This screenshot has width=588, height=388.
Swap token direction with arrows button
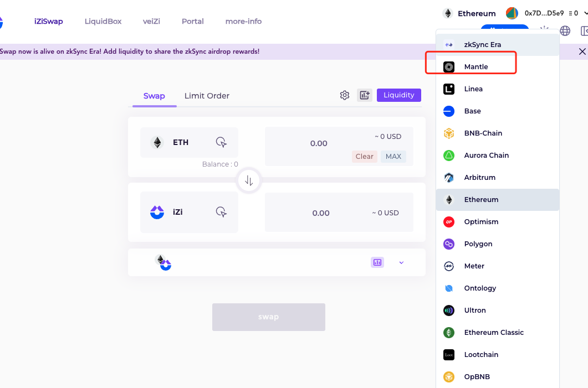pyautogui.click(x=249, y=181)
